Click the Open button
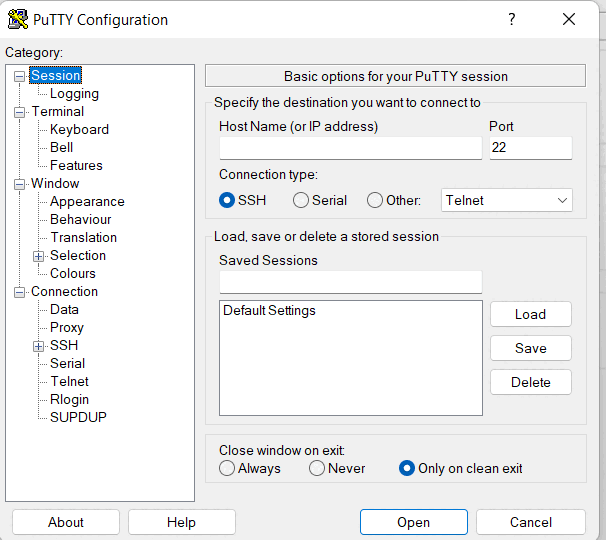606x540 pixels. tap(414, 522)
